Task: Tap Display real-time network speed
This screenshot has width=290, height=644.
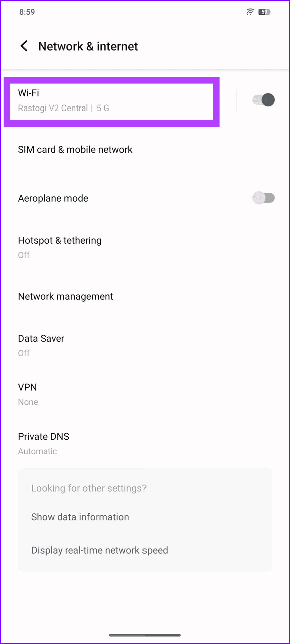Action: tap(99, 550)
